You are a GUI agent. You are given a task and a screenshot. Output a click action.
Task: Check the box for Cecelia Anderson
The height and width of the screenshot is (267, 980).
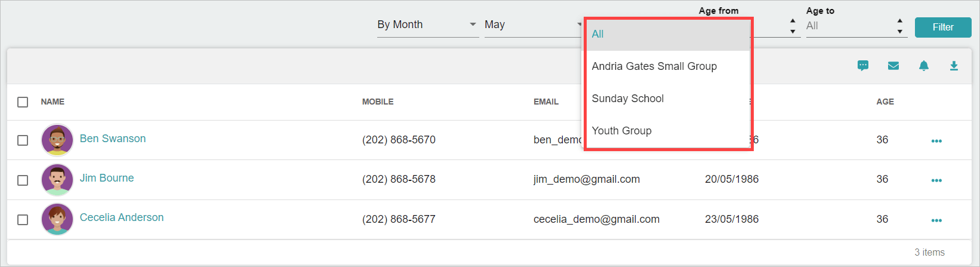tap(23, 220)
